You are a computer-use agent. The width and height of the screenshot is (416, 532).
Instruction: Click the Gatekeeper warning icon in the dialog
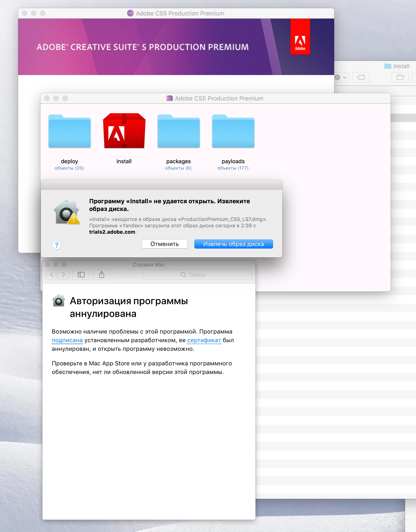tap(67, 212)
